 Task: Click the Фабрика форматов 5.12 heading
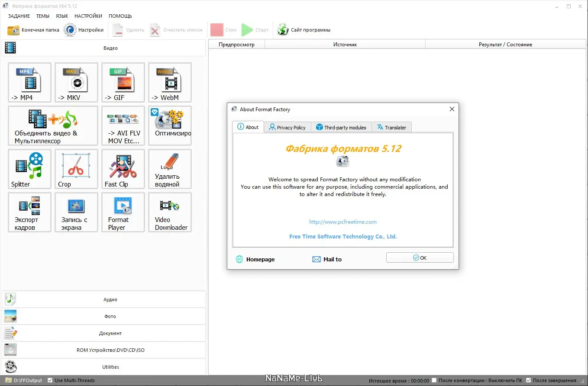[343, 148]
